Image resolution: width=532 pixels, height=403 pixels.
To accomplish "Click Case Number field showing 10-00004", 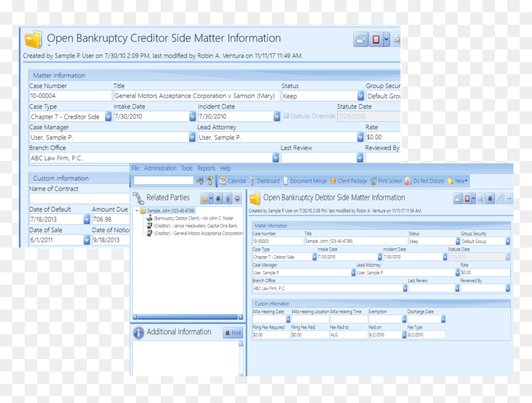I will [x=71, y=96].
